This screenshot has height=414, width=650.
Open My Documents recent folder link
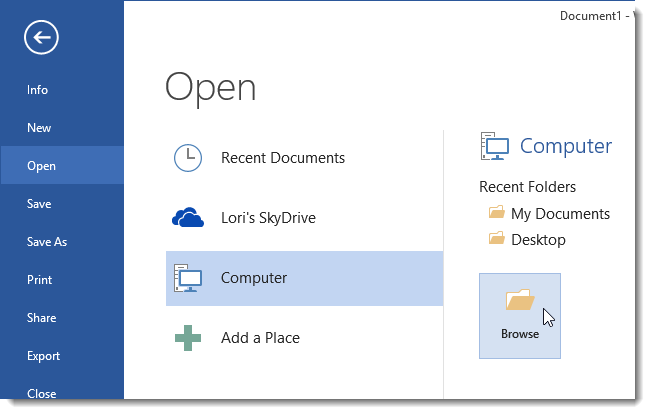[560, 214]
